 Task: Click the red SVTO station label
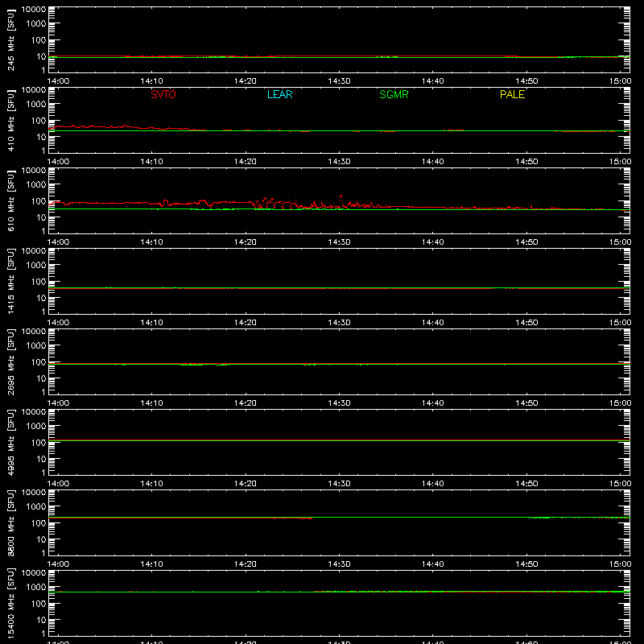coord(163,94)
